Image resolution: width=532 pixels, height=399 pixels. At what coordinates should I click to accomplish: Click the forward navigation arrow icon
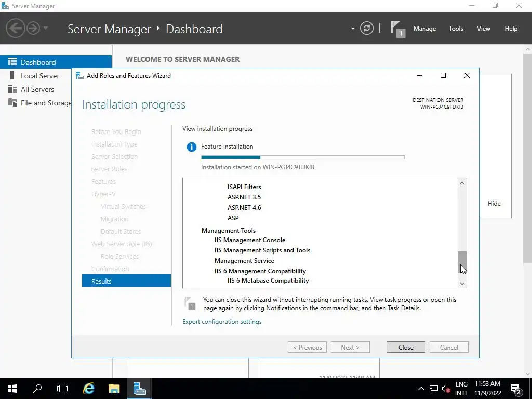(x=33, y=28)
